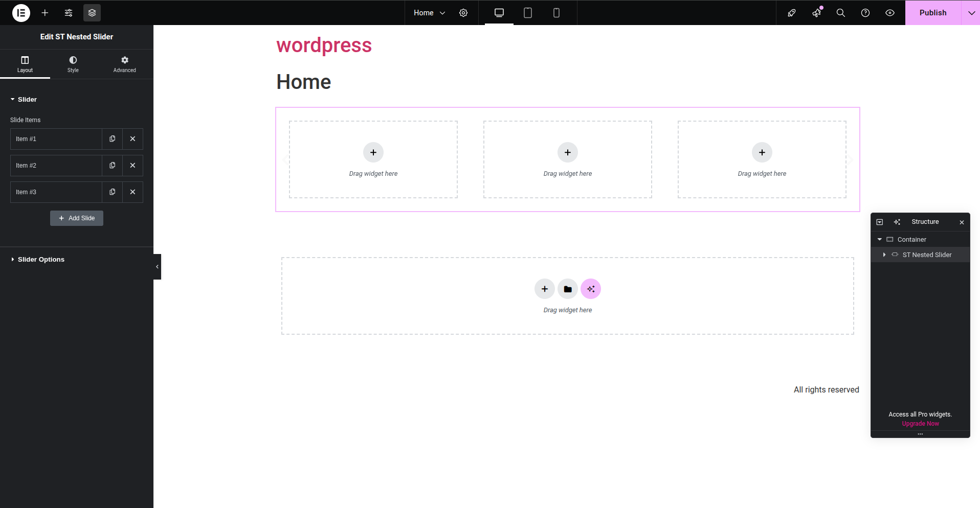This screenshot has width=980, height=508.
Task: Switch to desktop preview mode
Action: pos(498,13)
